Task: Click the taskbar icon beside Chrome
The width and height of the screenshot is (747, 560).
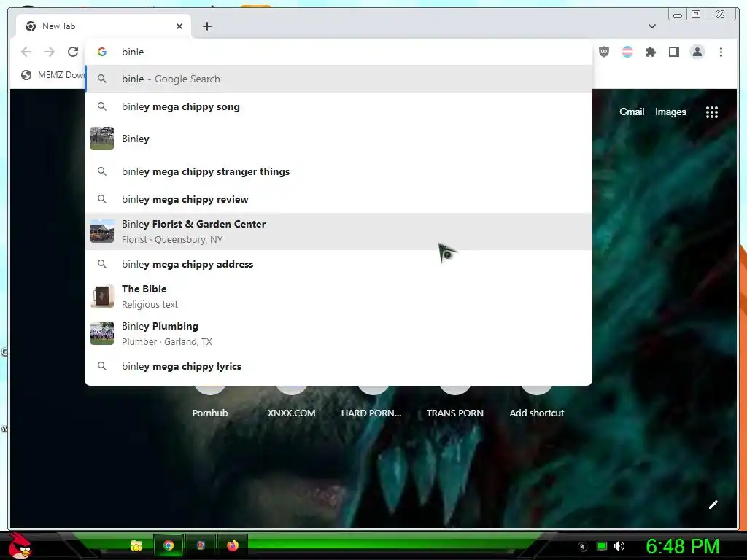Action: [201, 545]
